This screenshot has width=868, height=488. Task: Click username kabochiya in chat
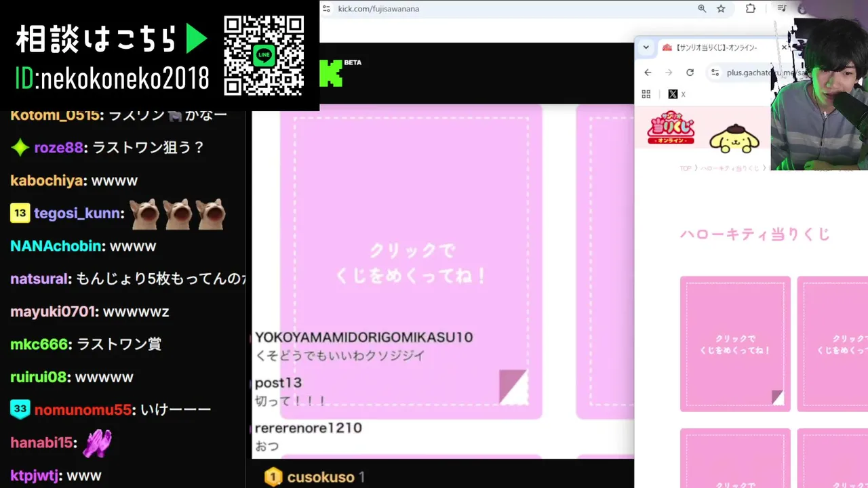point(47,181)
